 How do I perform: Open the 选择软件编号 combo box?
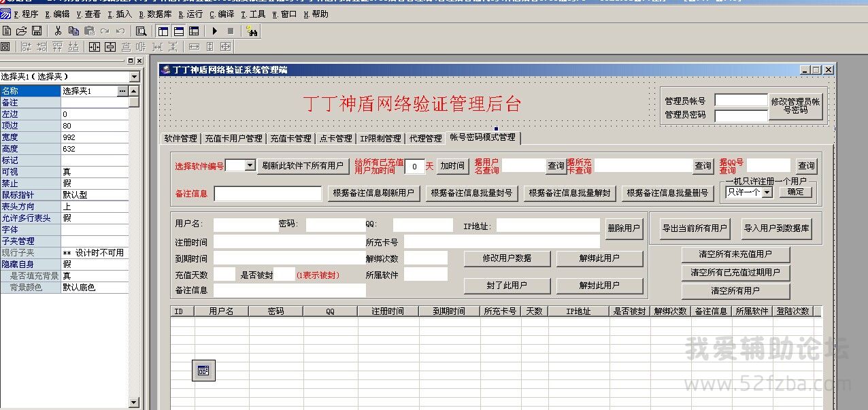(250, 165)
